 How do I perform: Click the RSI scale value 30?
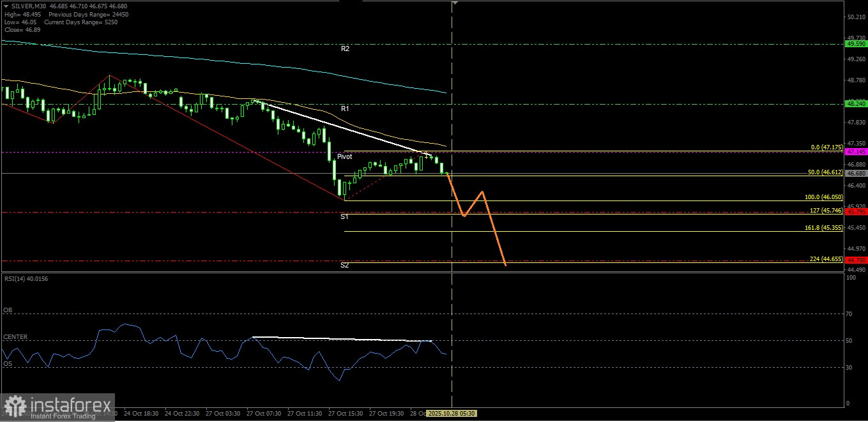tap(849, 367)
